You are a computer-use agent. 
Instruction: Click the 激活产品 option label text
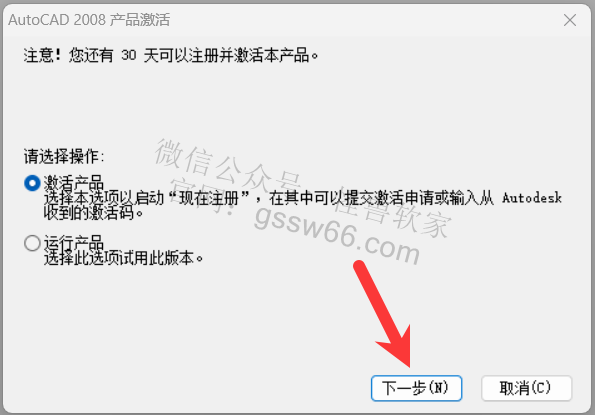[74, 183]
